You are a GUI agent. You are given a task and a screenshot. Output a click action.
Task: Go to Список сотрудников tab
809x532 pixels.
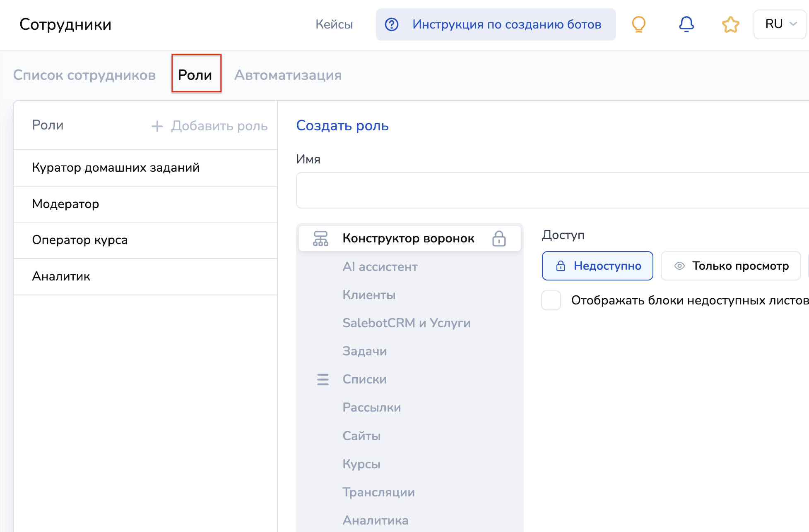coord(84,75)
